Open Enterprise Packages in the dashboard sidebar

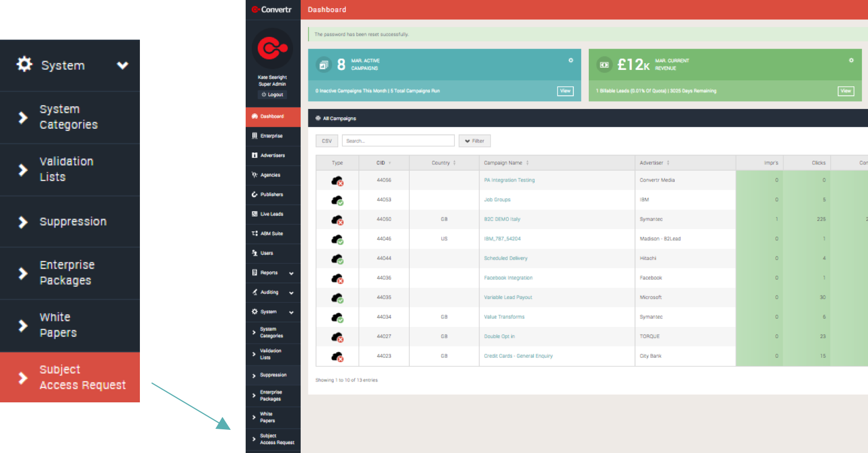[273, 396]
